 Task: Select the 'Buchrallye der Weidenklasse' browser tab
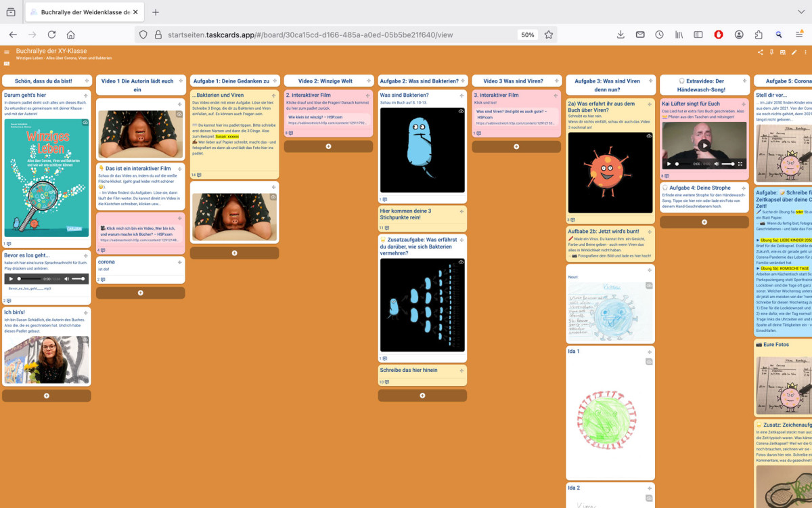pyautogui.click(x=81, y=12)
